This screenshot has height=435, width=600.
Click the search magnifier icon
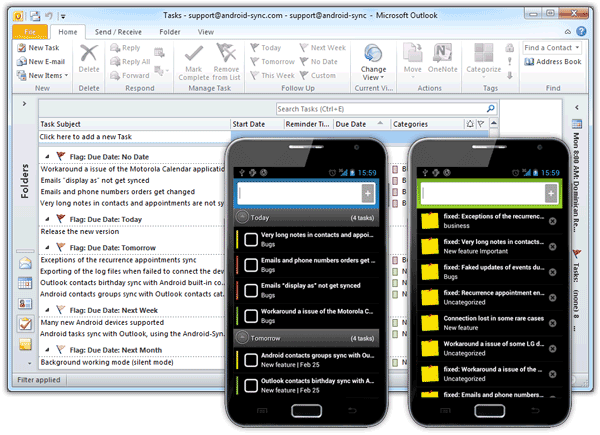click(491, 109)
